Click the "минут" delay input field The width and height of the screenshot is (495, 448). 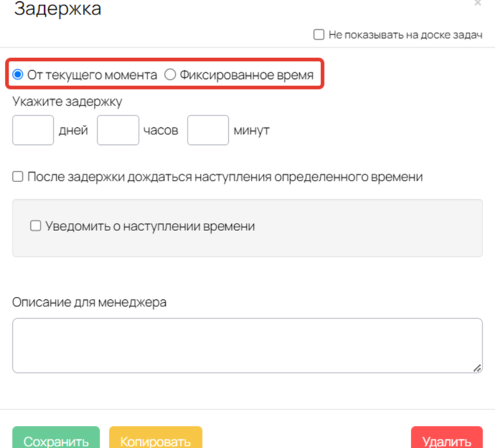[x=208, y=130]
